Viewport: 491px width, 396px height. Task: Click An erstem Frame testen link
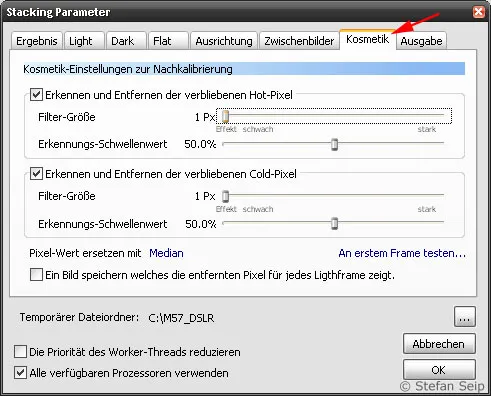(x=402, y=253)
